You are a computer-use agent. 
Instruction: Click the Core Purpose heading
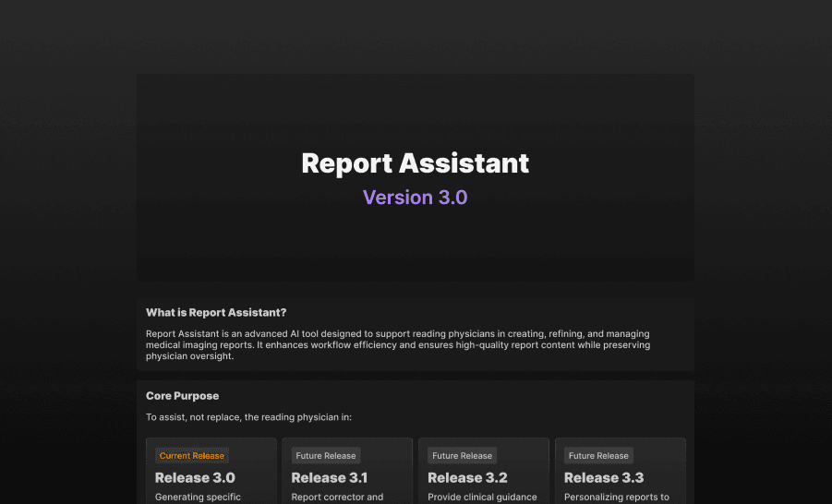click(182, 396)
